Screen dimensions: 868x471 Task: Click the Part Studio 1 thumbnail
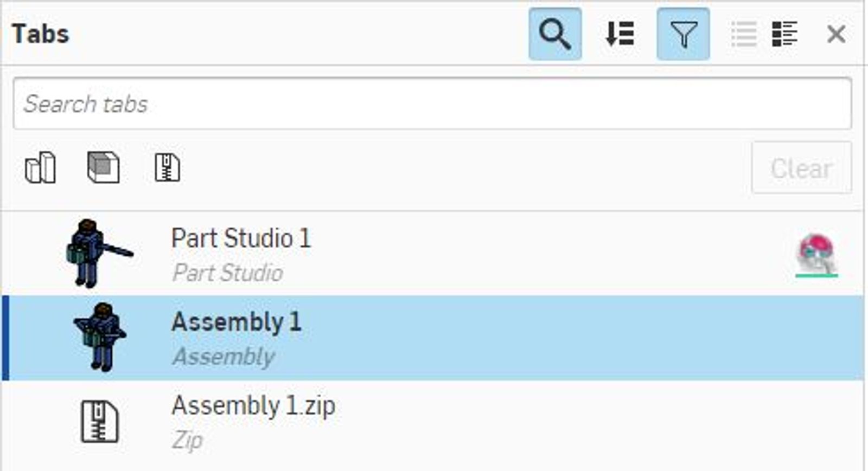tap(98, 253)
